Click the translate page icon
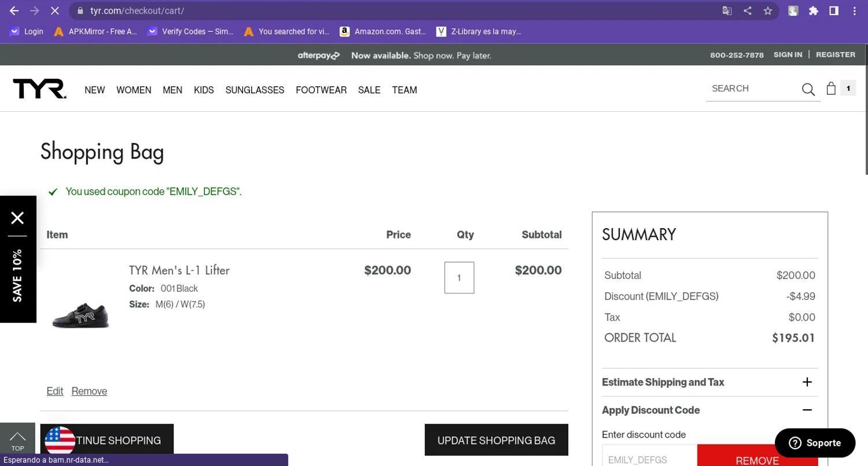Screen dimensions: 868x466 (x=727, y=10)
